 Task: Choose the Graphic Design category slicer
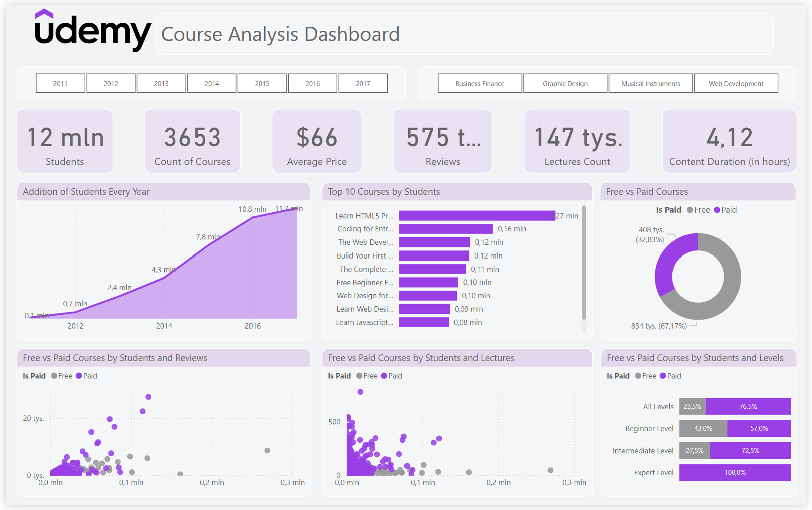pos(565,83)
